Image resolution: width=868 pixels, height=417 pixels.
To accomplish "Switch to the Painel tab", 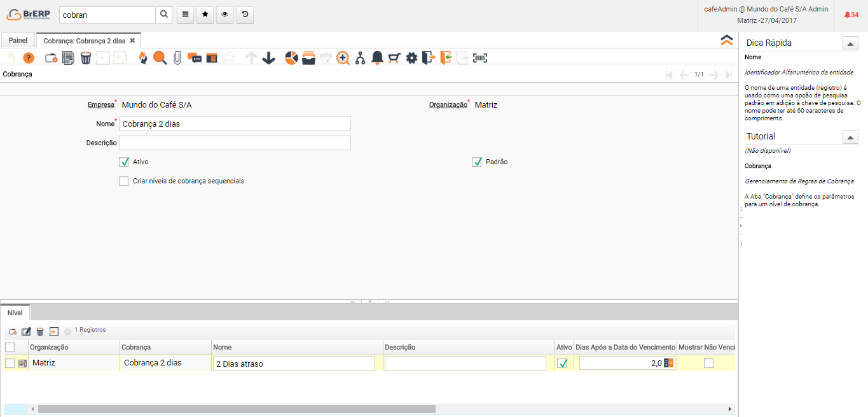I will click(x=18, y=40).
